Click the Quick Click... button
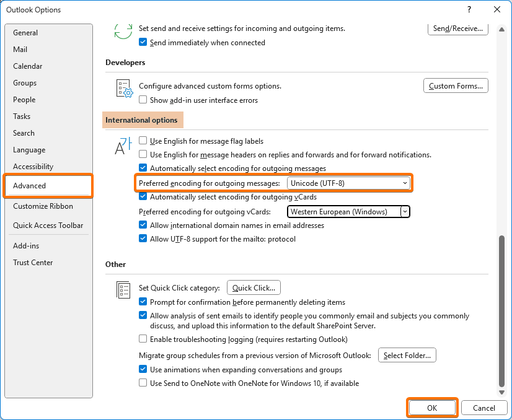 [254, 288]
